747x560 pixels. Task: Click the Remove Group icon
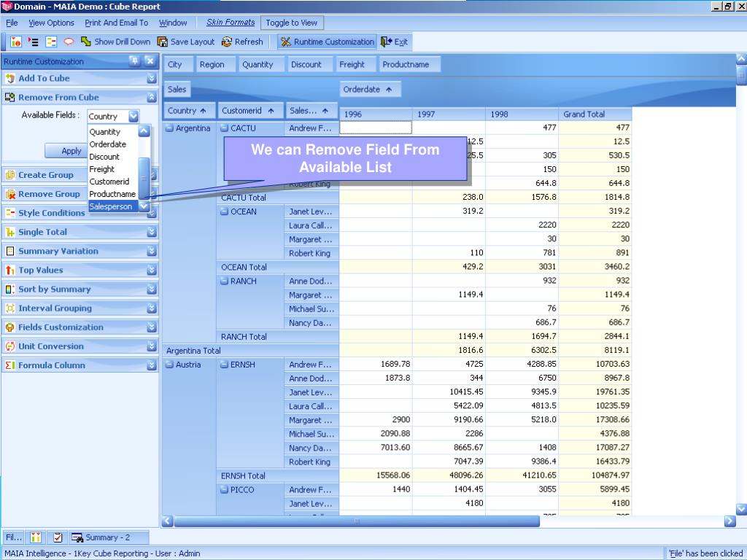click(10, 194)
